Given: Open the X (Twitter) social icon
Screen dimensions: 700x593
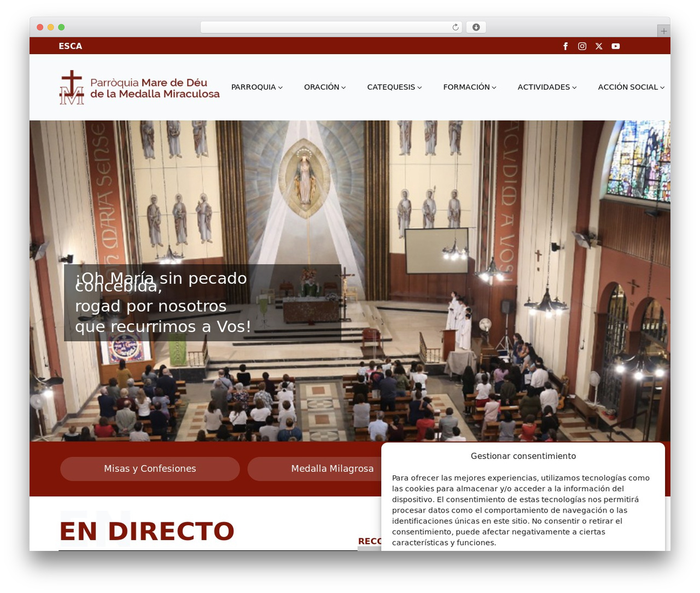Looking at the screenshot, I should (x=599, y=46).
